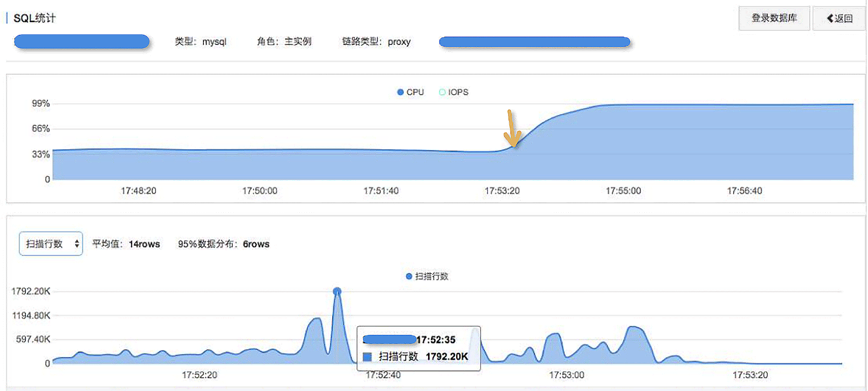
Task: Enable the IOPS series in legend
Action: [x=442, y=92]
